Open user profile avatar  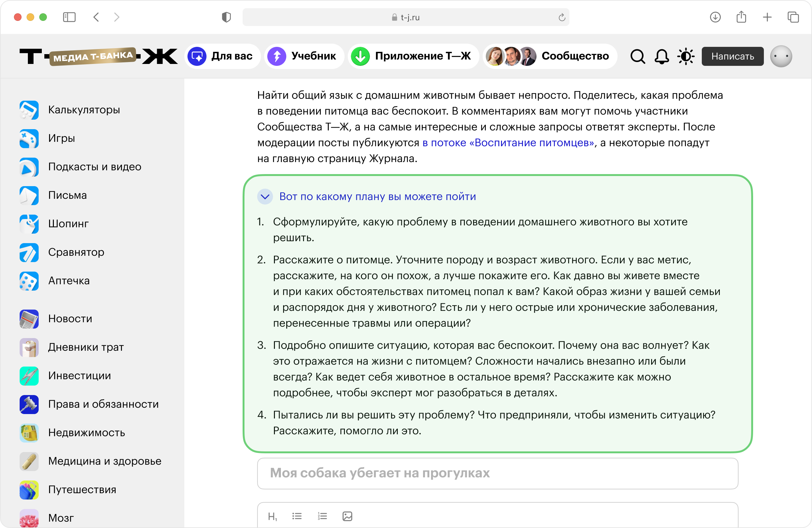tap(781, 56)
